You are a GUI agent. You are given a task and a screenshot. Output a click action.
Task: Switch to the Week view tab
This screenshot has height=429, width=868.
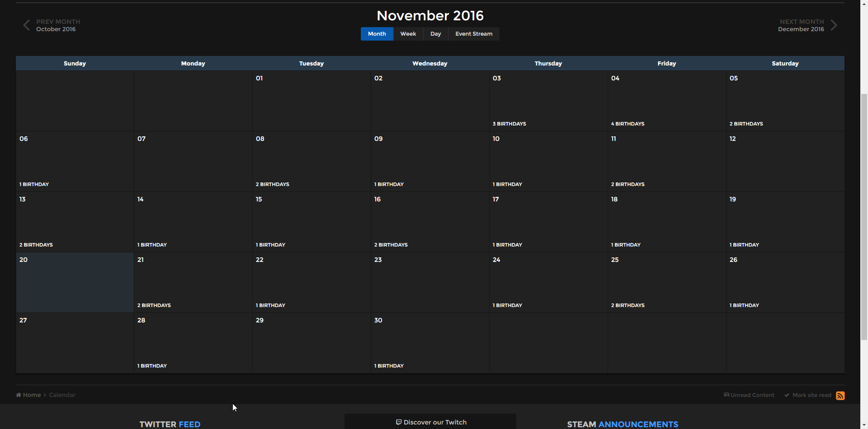(408, 34)
